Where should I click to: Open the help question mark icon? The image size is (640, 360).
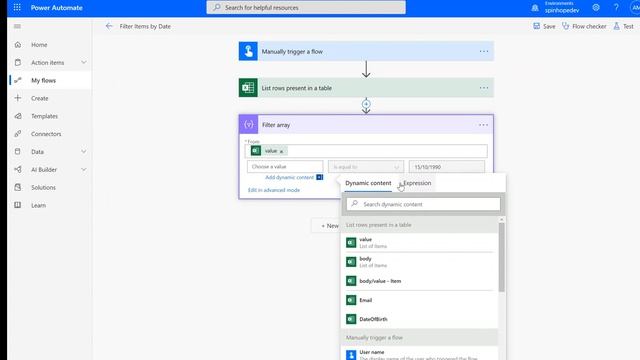coord(616,7)
